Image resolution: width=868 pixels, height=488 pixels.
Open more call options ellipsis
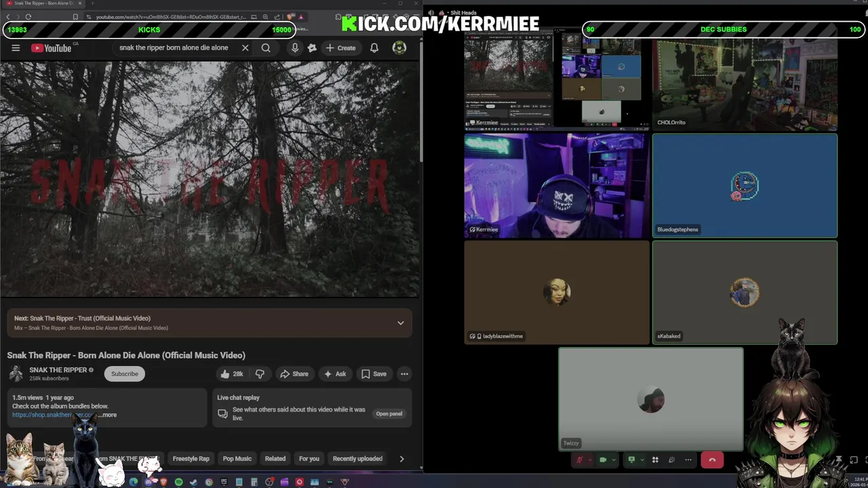(688, 460)
